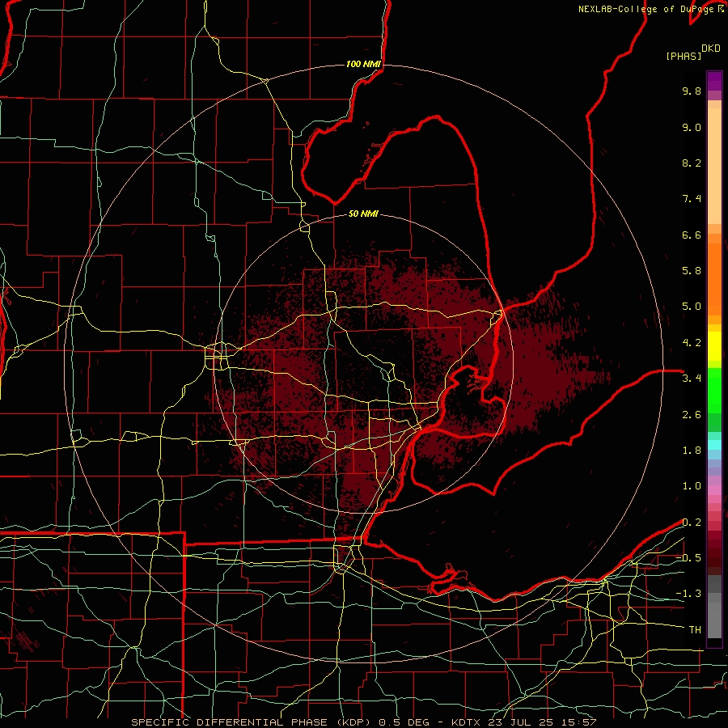Screen dimensions: 728x728
Task: Click the KDP product caption at the bottom
Action: point(363,722)
